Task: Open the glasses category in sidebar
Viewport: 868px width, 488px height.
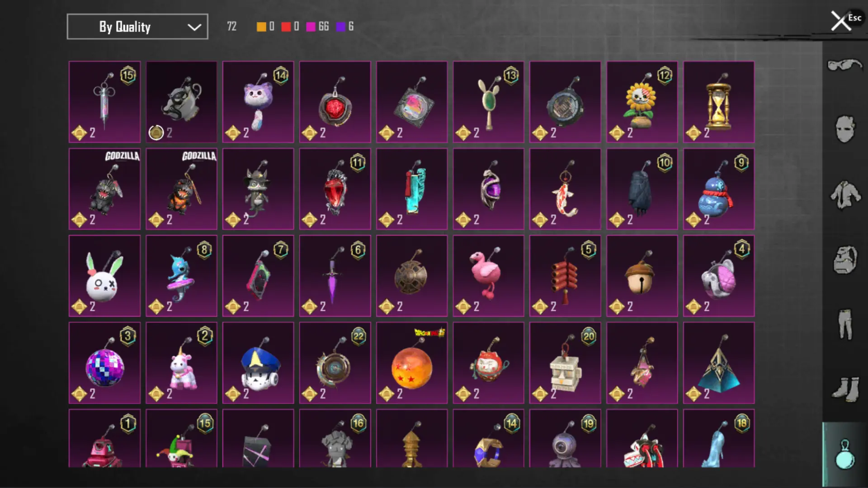Action: point(844,66)
